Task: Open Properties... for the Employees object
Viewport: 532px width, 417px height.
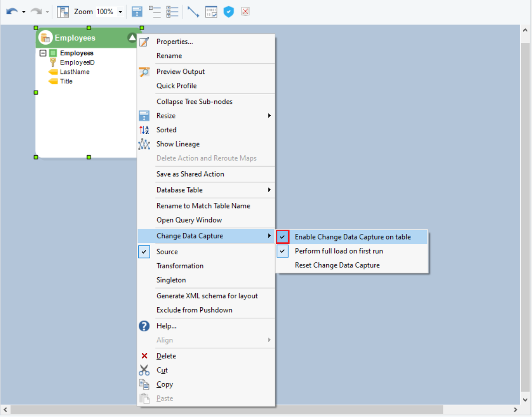Action: coord(174,41)
